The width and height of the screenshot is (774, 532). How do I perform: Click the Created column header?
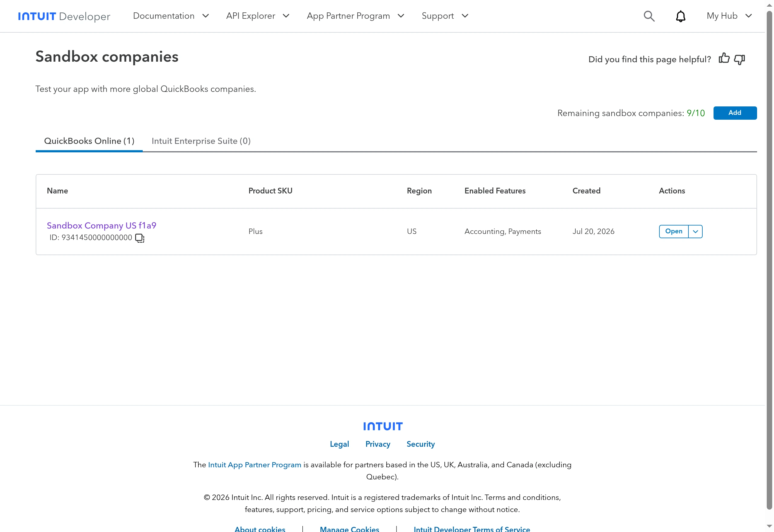(x=586, y=191)
